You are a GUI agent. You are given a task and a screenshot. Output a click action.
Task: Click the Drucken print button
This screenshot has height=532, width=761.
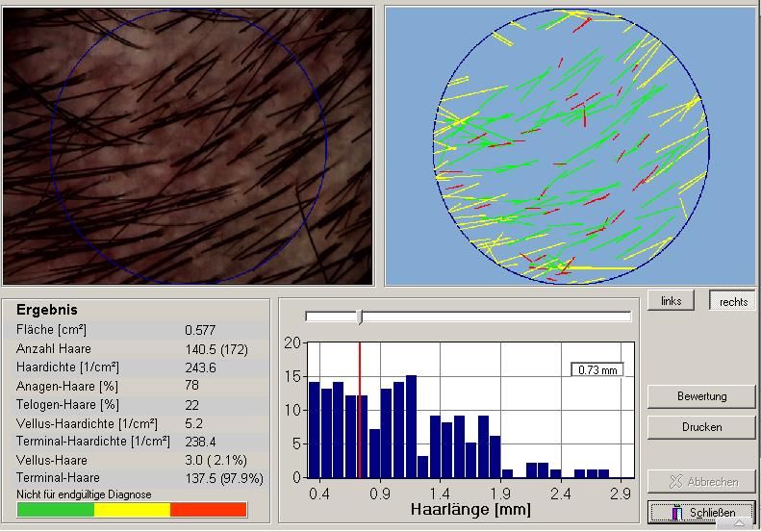(x=701, y=427)
